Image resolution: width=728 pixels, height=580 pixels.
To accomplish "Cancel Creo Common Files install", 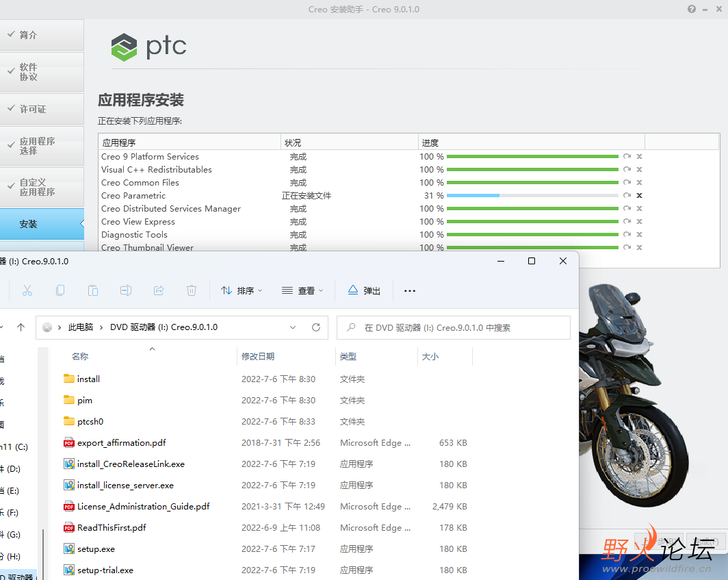I will coord(639,183).
